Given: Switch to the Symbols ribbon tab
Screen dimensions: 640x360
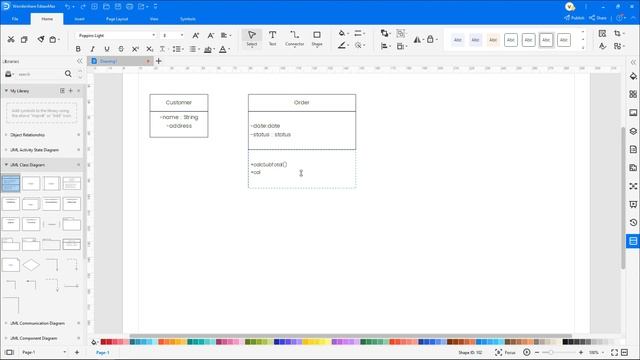Looking at the screenshot, I should pyautogui.click(x=188, y=19).
